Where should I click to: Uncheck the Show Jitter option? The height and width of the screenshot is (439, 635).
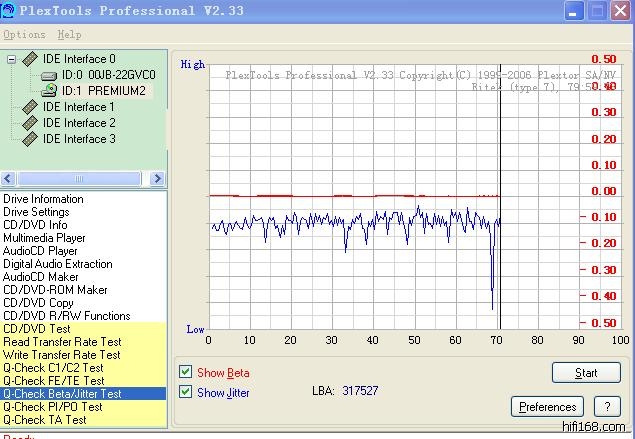tap(185, 392)
